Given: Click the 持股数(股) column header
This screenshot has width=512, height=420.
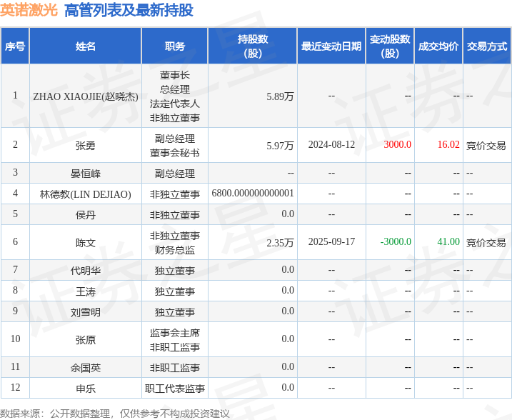Looking at the screenshot, I should tap(253, 46).
